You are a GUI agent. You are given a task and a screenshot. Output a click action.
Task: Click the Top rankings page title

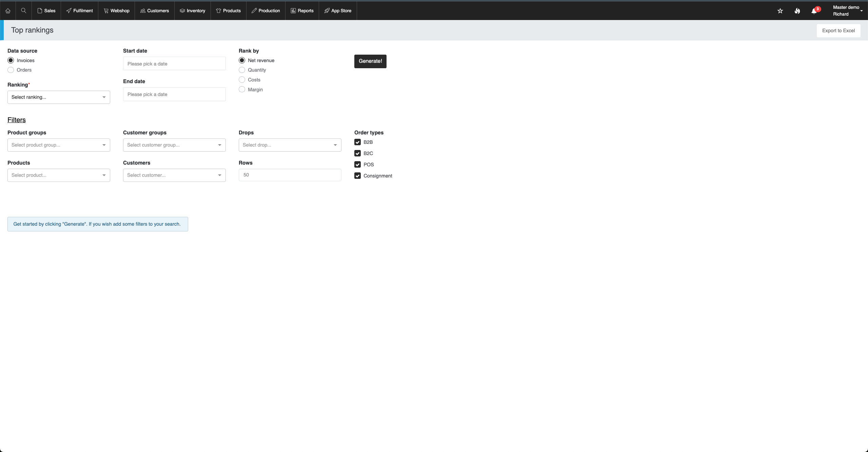(32, 30)
